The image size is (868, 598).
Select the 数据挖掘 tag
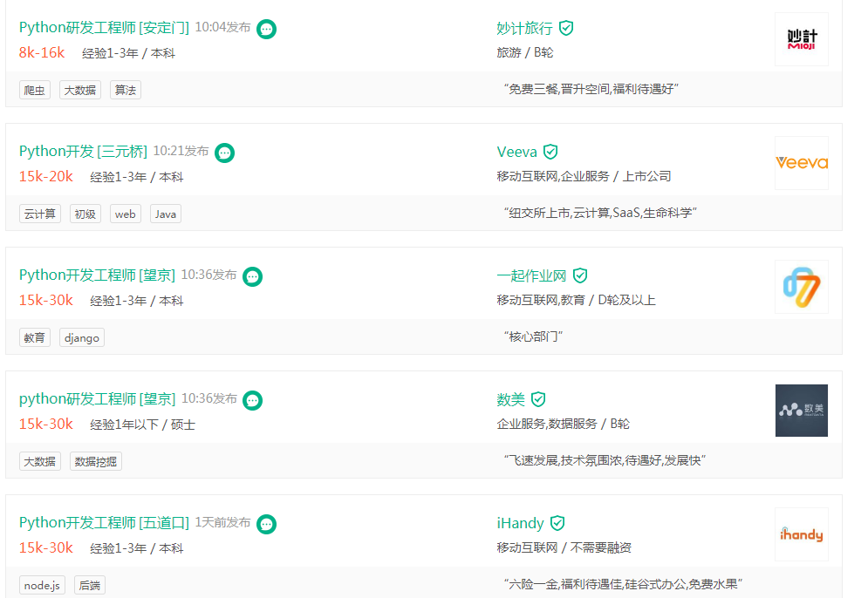click(x=96, y=462)
